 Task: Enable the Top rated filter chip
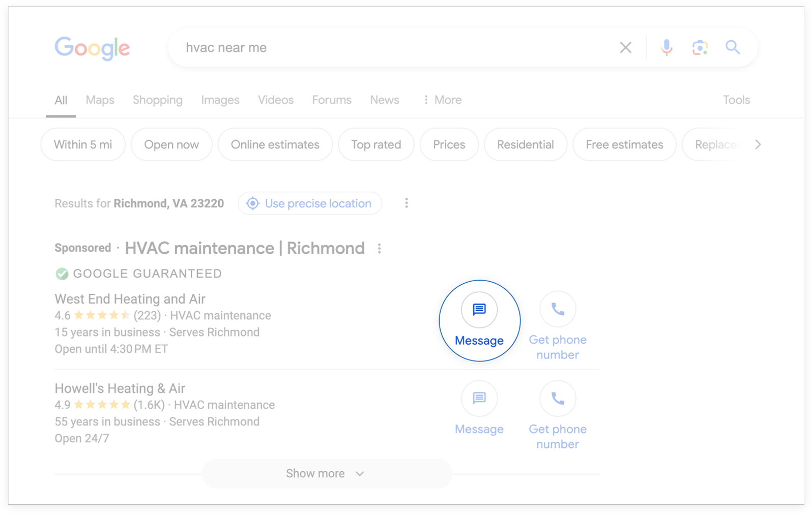[x=376, y=145]
